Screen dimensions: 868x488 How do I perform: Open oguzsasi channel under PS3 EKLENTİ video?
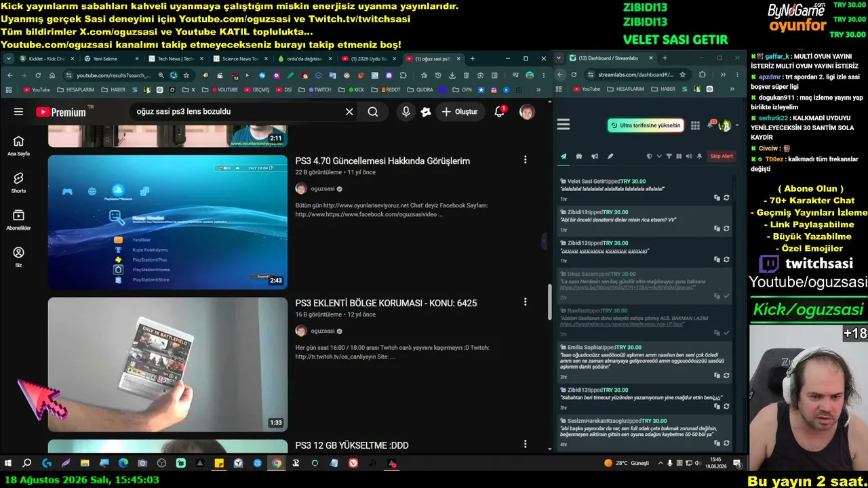tap(323, 331)
